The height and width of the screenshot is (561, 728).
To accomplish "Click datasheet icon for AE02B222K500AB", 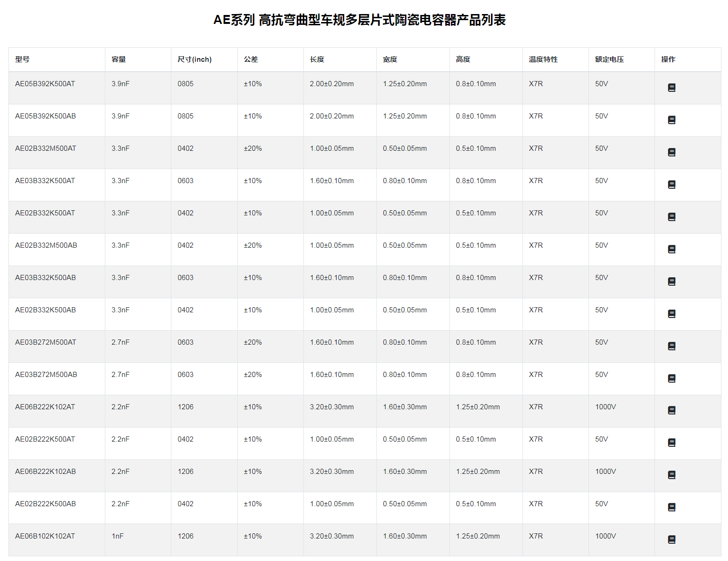I will tap(671, 507).
